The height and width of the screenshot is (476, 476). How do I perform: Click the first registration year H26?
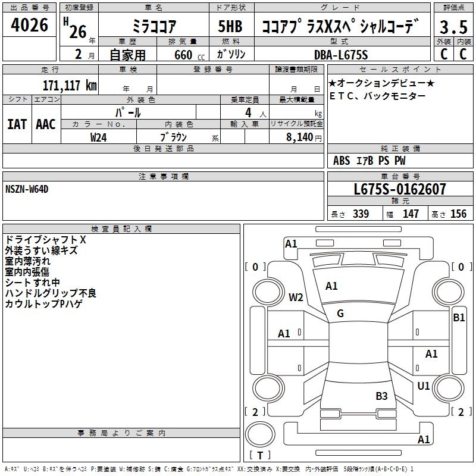click(76, 28)
